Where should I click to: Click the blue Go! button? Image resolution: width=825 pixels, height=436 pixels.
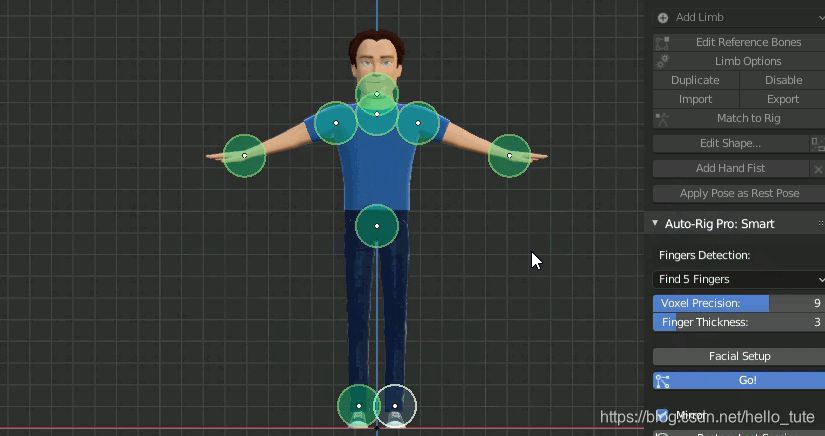pos(739,380)
